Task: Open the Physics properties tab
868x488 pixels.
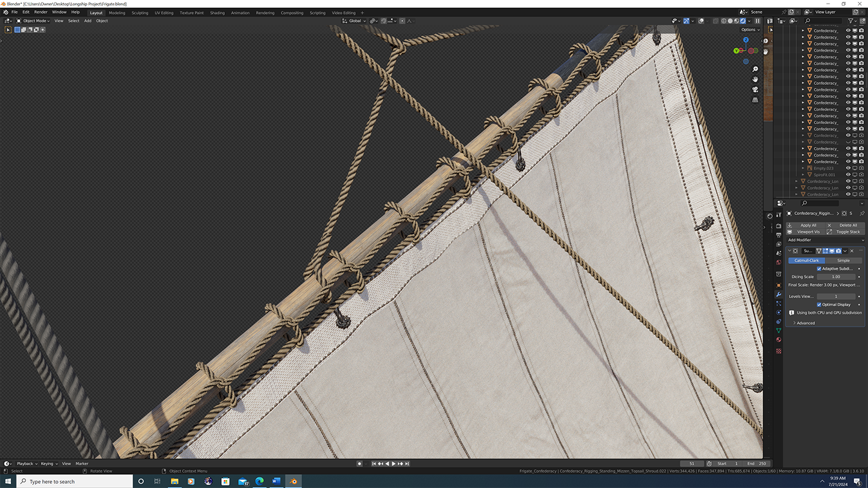Action: point(779,312)
